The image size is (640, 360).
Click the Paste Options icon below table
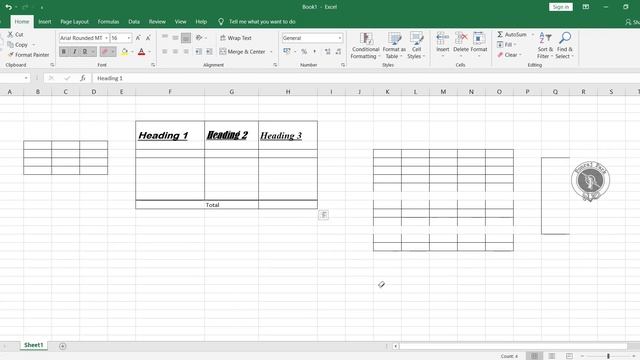point(323,215)
